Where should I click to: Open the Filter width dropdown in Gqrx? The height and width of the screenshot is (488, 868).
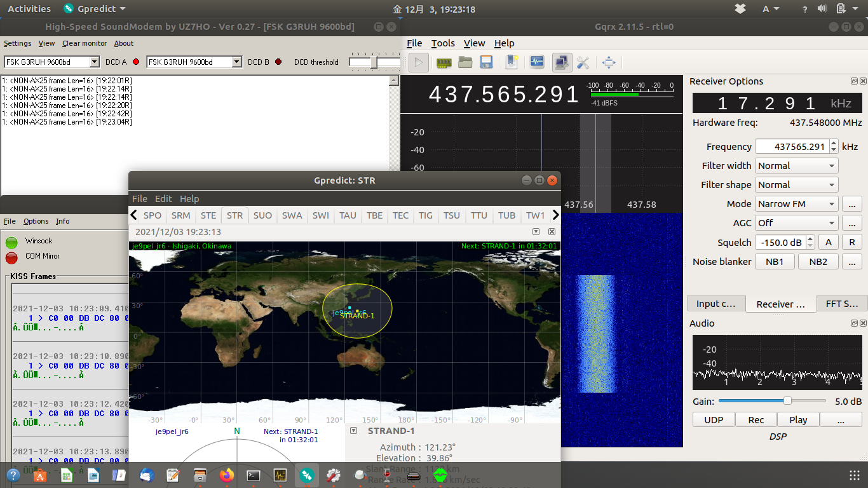pyautogui.click(x=797, y=166)
